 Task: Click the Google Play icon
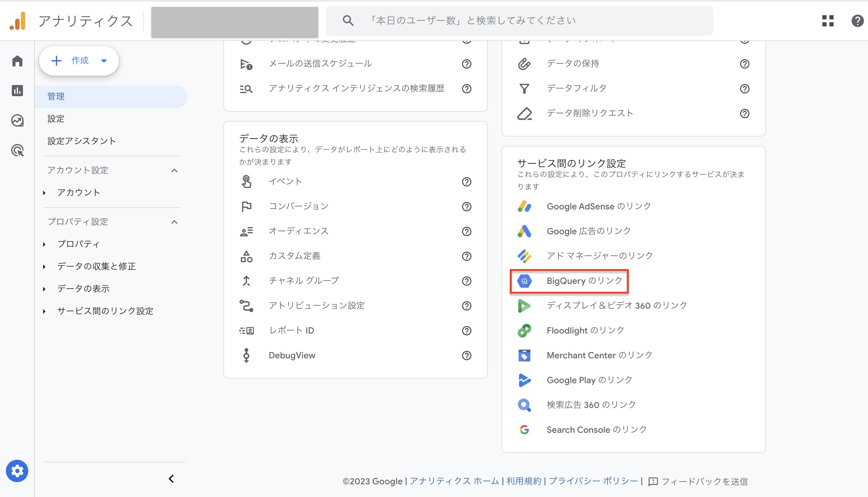[524, 380]
